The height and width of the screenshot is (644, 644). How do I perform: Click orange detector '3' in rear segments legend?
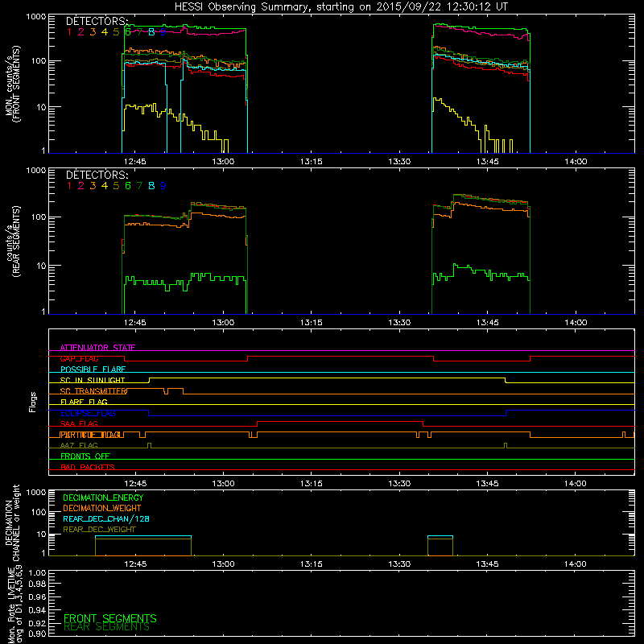[93, 186]
